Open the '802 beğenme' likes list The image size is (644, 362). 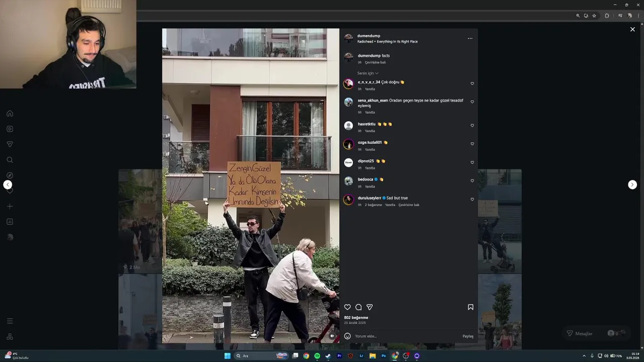tap(356, 318)
